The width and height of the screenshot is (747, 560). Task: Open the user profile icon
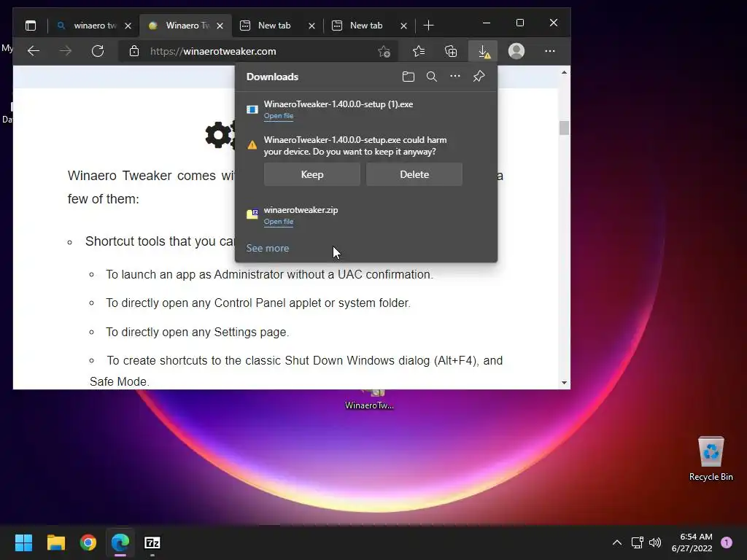click(516, 51)
